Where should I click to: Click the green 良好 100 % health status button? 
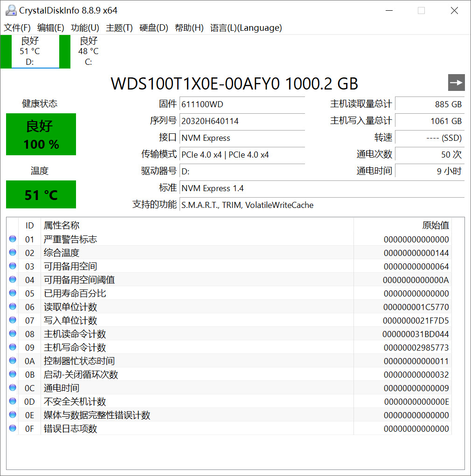click(41, 134)
